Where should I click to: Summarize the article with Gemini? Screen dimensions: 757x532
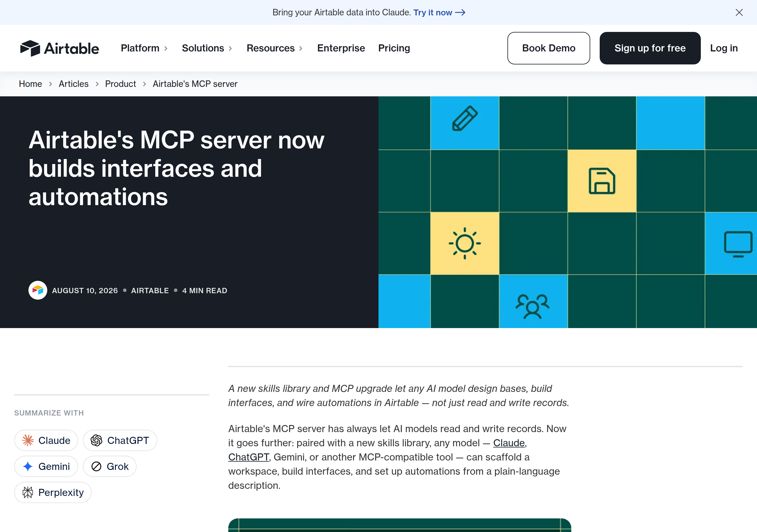tap(46, 466)
